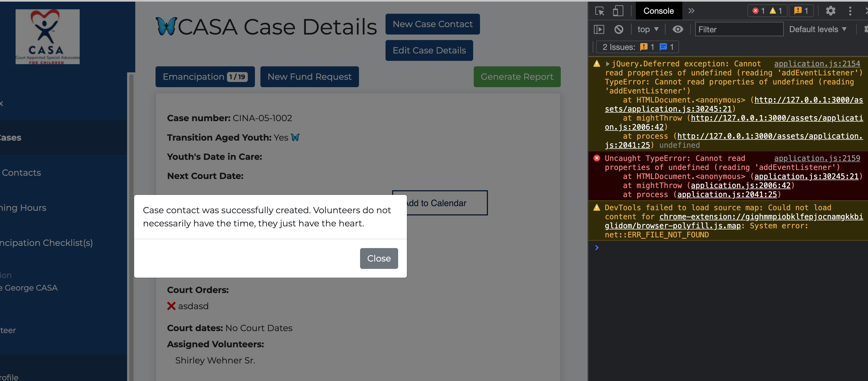Open DevTools settings gear
This screenshot has height=381, width=868.
point(830,11)
